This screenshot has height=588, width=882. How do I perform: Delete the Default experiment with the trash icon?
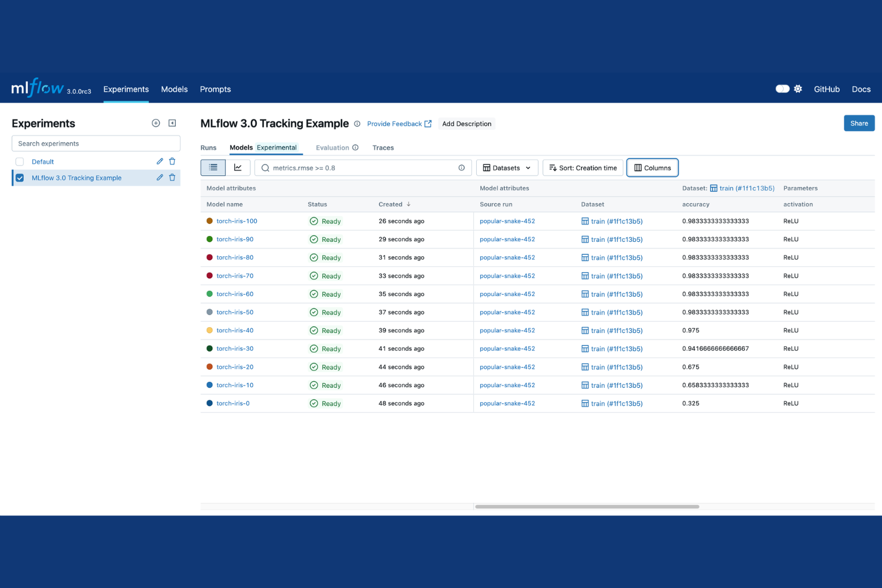[172, 161]
